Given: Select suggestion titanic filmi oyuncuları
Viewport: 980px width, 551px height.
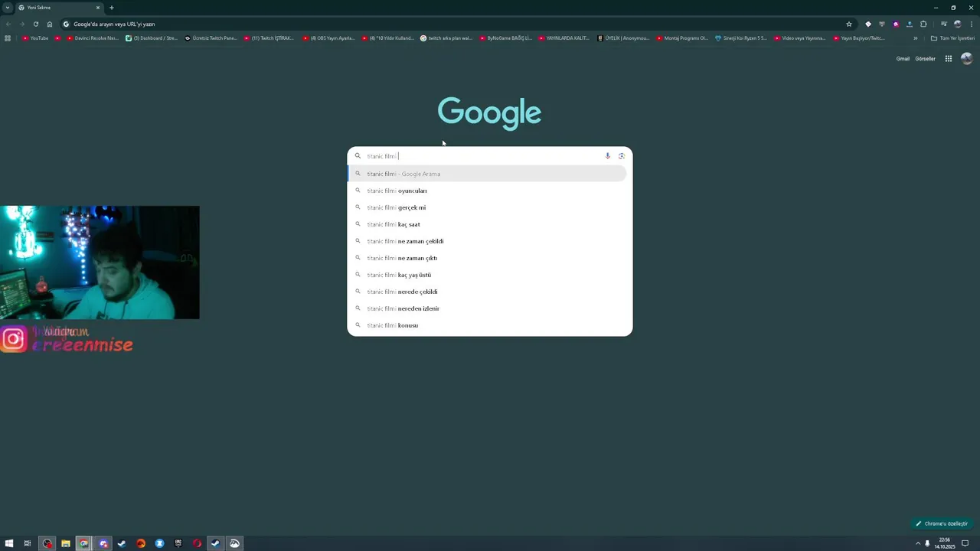Looking at the screenshot, I should (487, 191).
